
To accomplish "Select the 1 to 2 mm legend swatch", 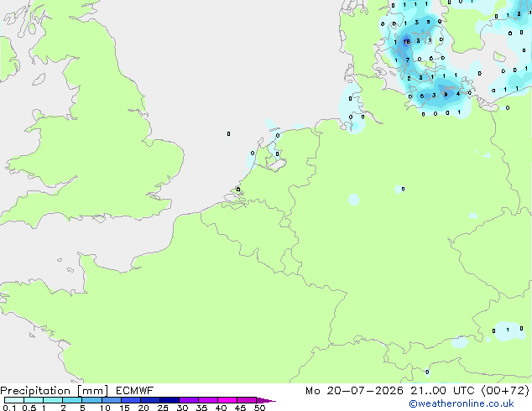I will [53, 400].
